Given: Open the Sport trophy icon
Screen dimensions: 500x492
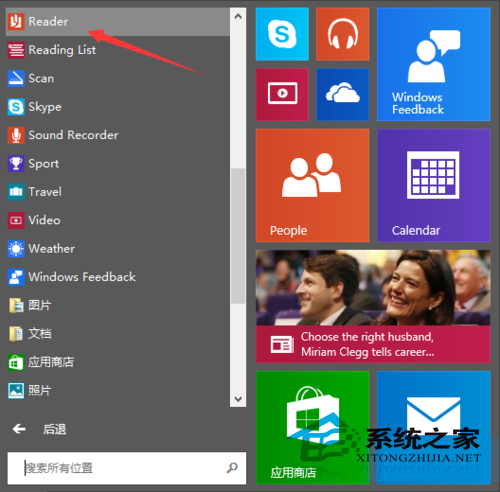Looking at the screenshot, I should (16, 164).
